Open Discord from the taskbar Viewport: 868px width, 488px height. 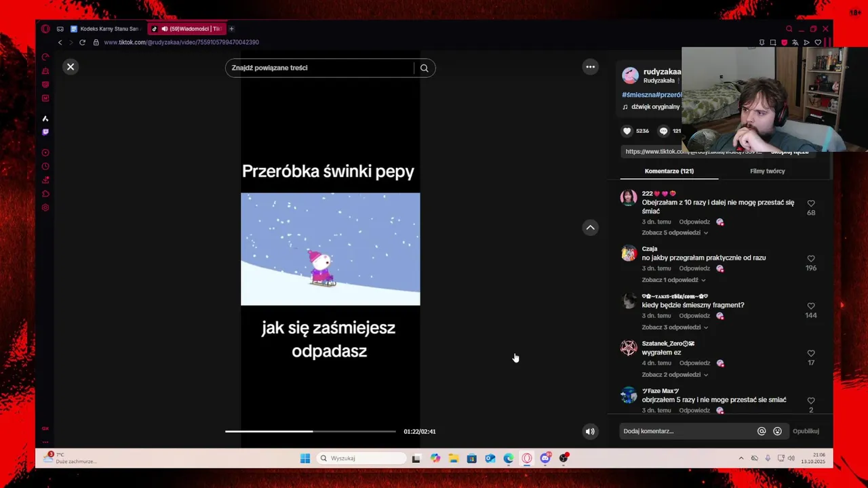pos(545,458)
